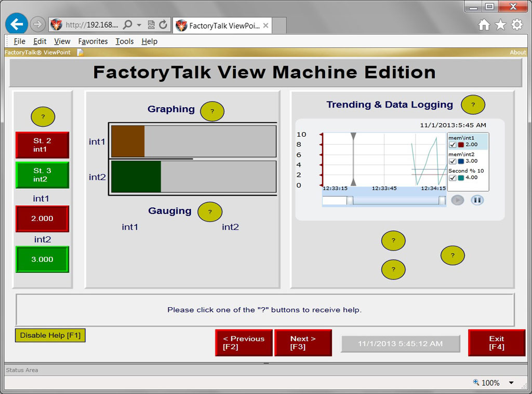
Task: Click the help ? button above St. 2
Action: (43, 116)
